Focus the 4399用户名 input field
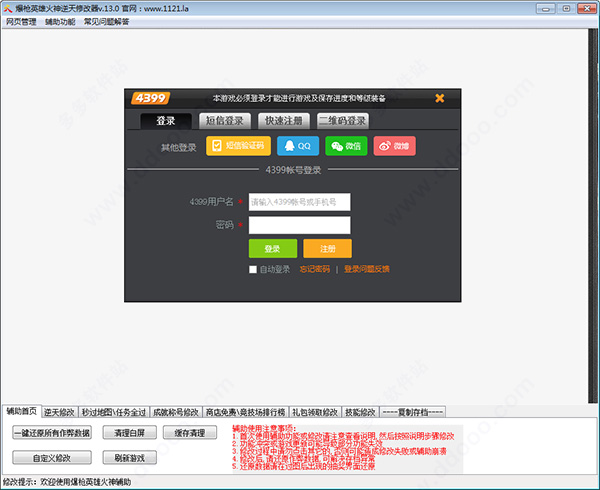The image size is (600, 490). (299, 202)
